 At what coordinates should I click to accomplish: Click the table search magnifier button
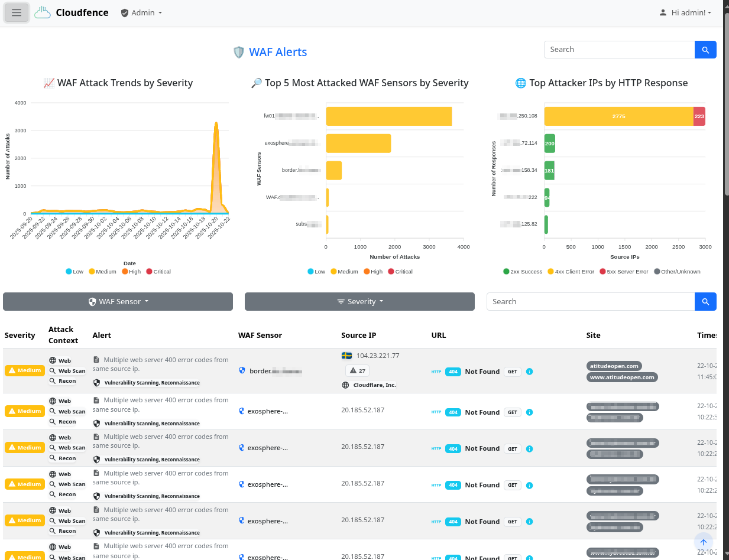(705, 301)
